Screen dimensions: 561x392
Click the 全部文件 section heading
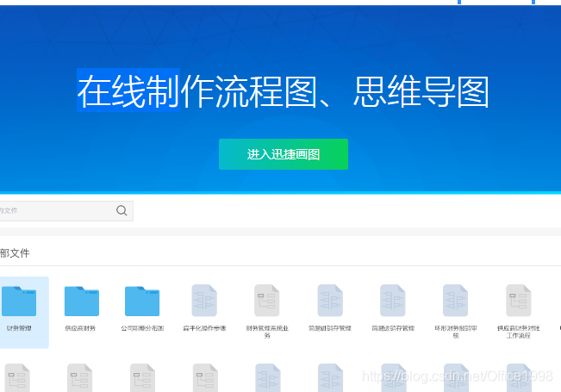coord(15,253)
